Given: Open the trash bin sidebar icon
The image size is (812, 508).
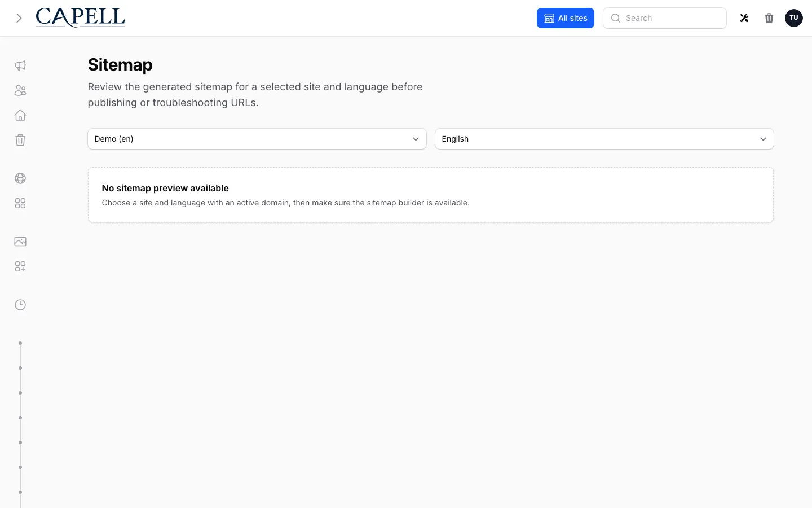Looking at the screenshot, I should pos(20,140).
